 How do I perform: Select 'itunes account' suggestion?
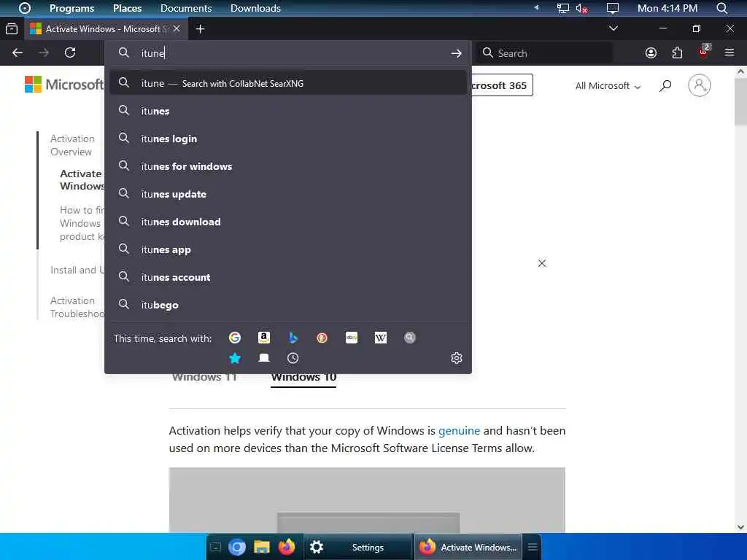[x=288, y=277]
